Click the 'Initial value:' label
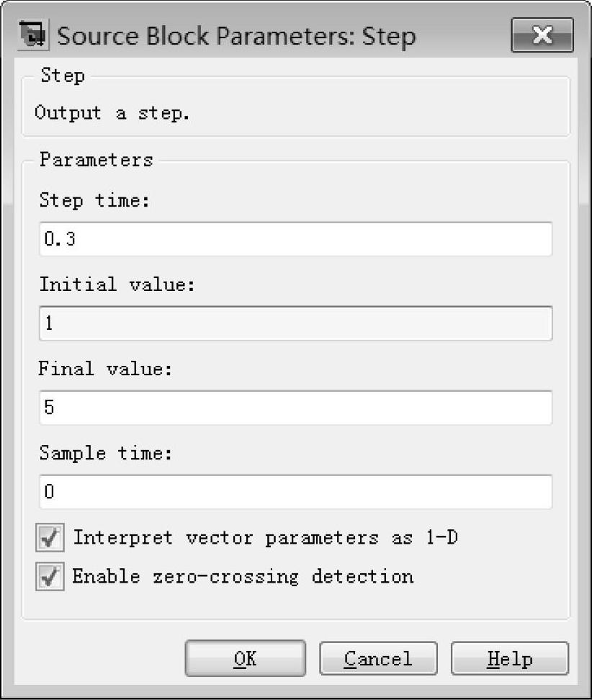 click(x=117, y=284)
